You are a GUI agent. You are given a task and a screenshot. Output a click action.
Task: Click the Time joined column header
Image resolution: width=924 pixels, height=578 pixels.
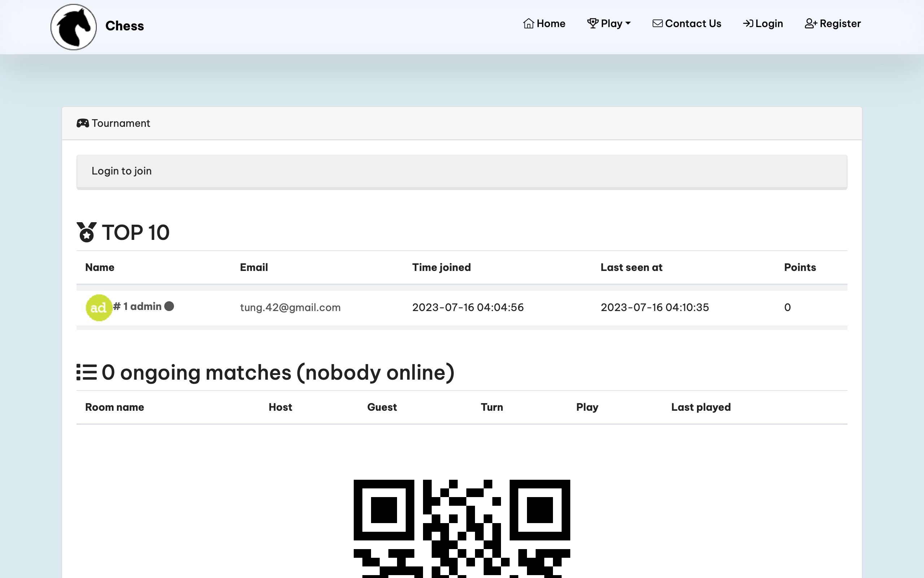441,267
